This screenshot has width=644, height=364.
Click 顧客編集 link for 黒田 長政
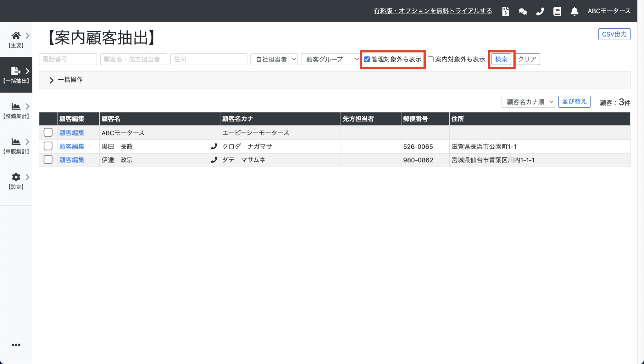click(72, 146)
